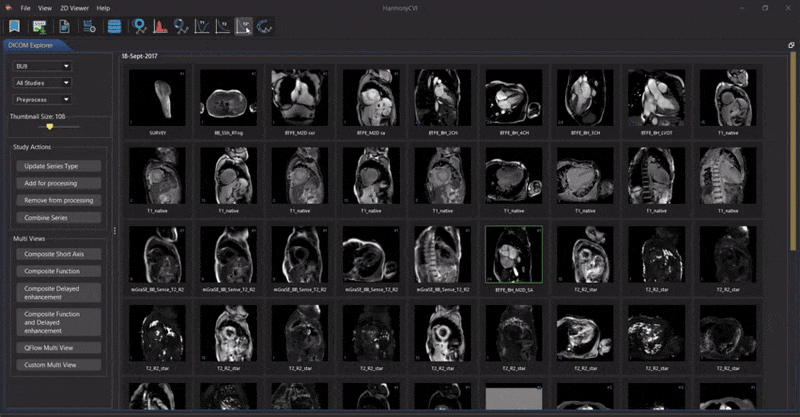Click the T1 curve graph icon
This screenshot has height=417, width=800.
click(202, 27)
